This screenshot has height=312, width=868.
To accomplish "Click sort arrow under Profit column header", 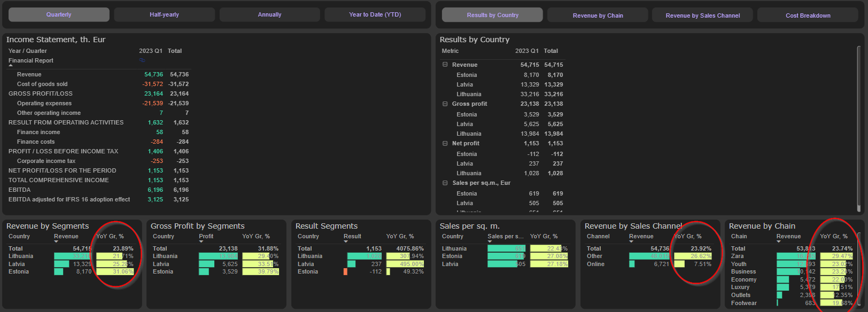I will point(201,241).
